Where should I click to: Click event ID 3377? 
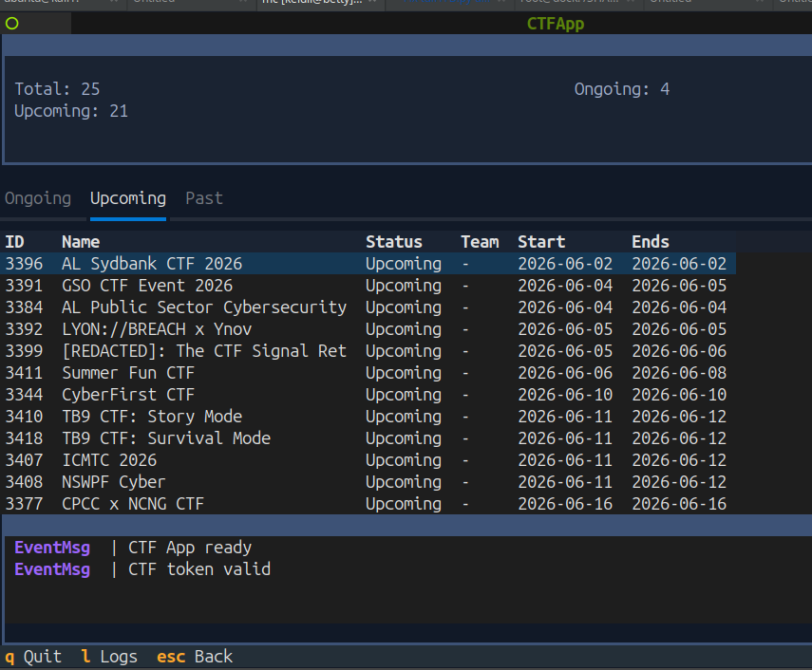[x=24, y=503]
